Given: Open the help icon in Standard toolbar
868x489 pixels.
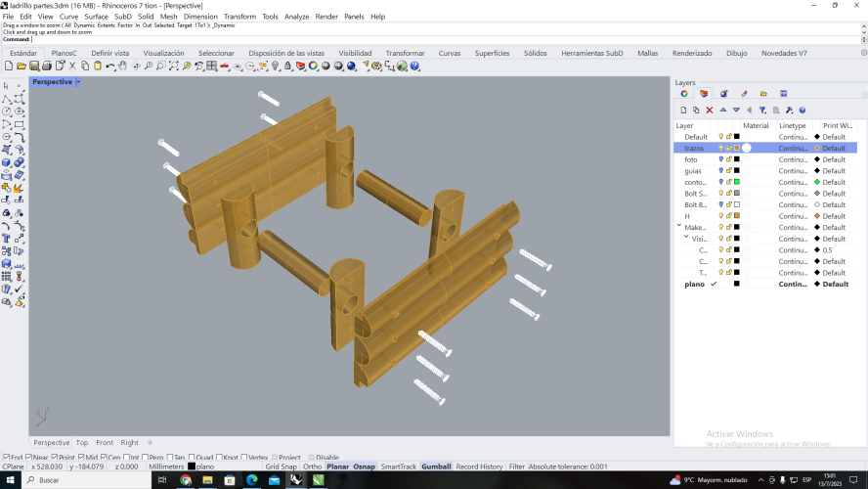Looking at the screenshot, I should click(414, 66).
